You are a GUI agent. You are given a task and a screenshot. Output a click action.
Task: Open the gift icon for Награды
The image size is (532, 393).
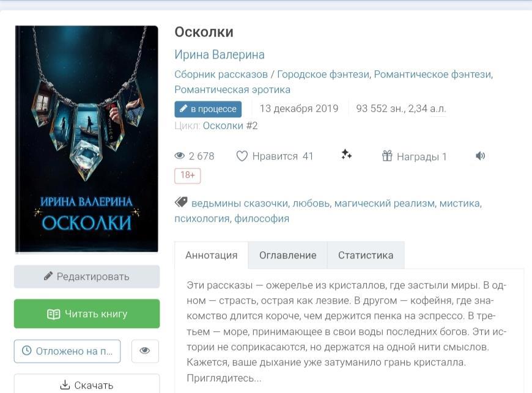click(387, 156)
